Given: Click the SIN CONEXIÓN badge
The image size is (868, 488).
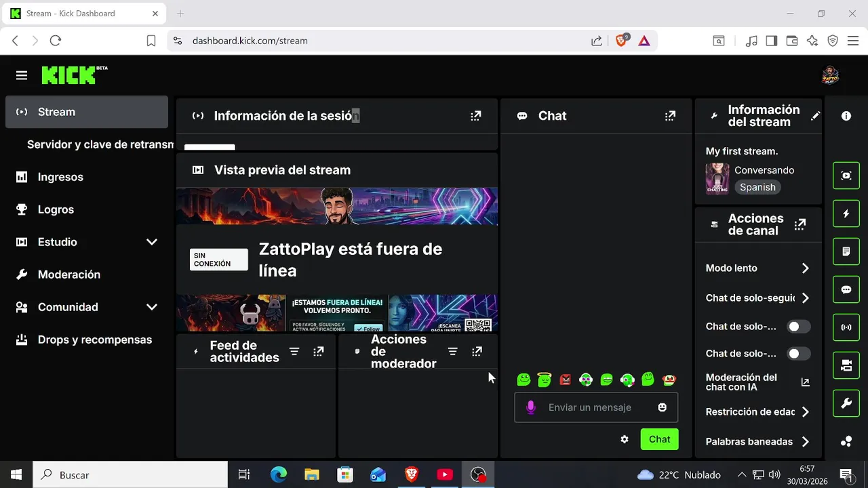Looking at the screenshot, I should point(218,260).
